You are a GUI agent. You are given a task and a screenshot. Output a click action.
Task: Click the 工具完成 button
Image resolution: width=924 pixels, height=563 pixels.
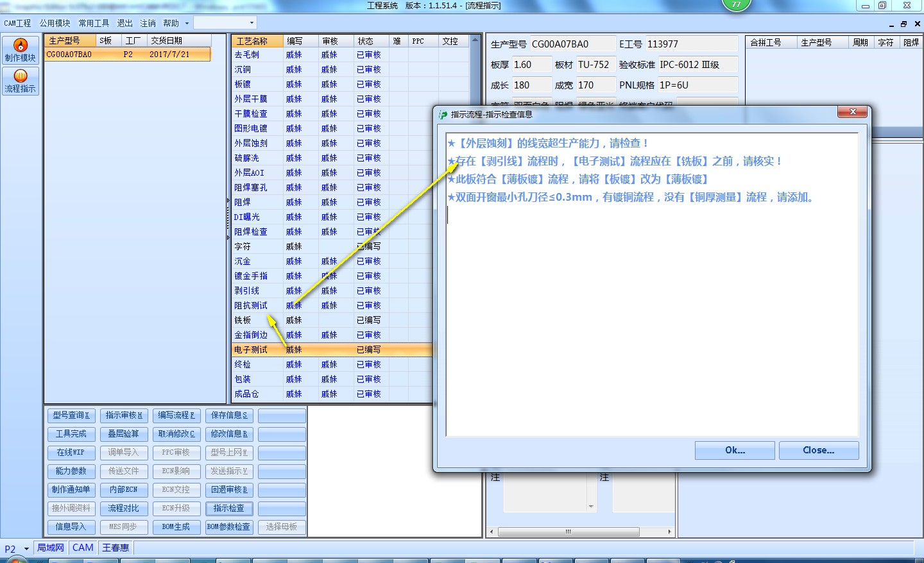coord(71,434)
